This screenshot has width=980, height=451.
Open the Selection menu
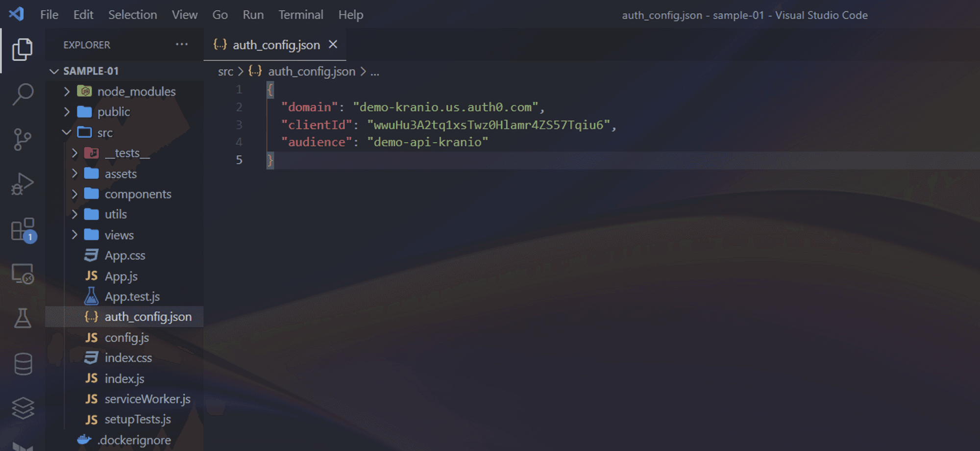132,15
